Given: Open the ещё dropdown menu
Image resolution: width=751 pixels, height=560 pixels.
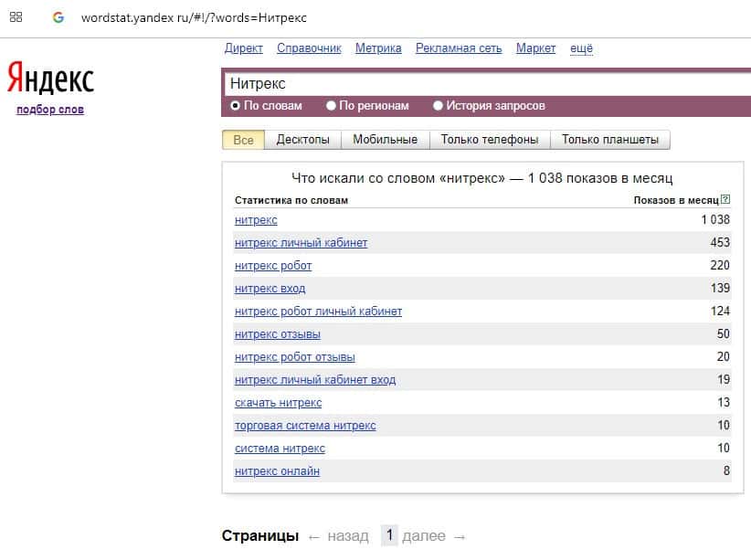Looking at the screenshot, I should coord(581,48).
